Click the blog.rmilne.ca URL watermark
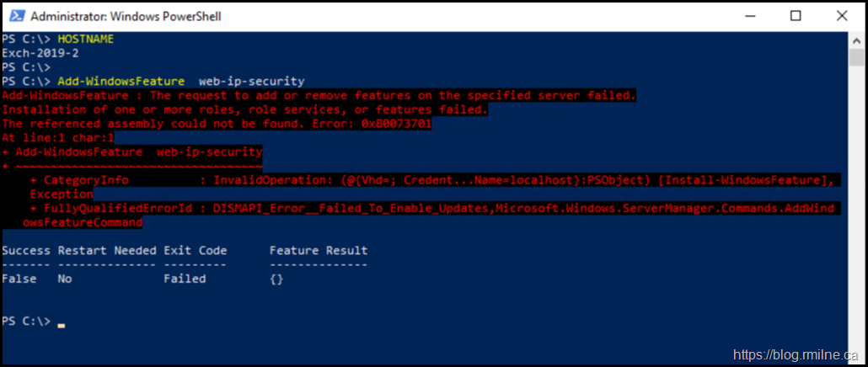This screenshot has height=367, width=868. [x=796, y=355]
